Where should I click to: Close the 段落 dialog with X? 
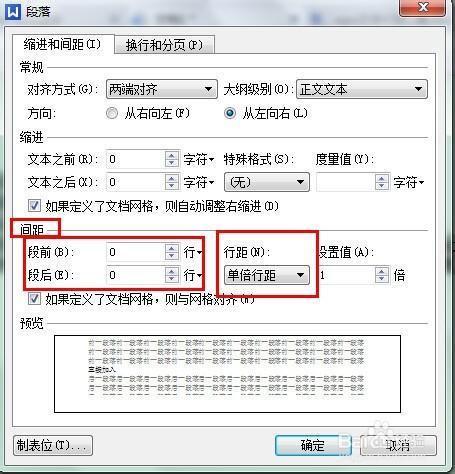pos(423,7)
